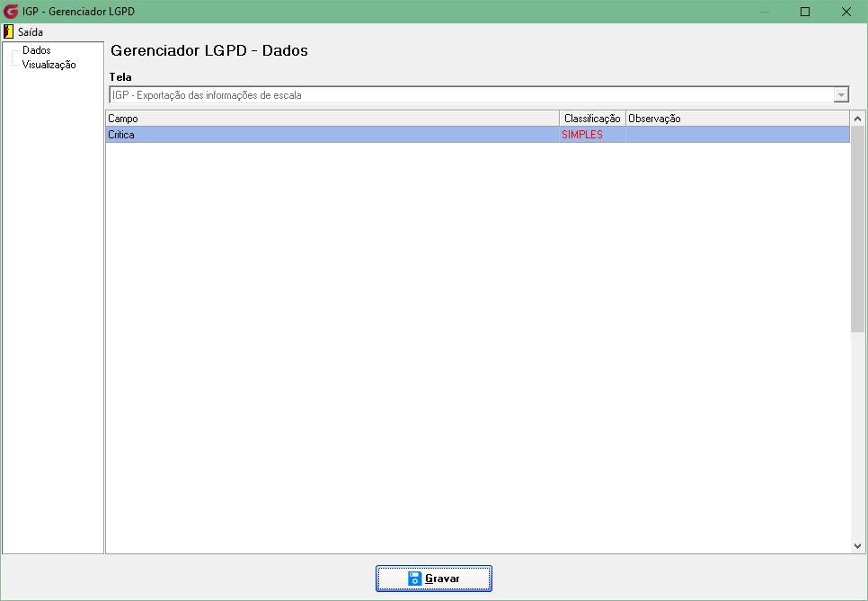This screenshot has height=601, width=868.
Task: Click the Tela combo box field
Action: (x=479, y=95)
